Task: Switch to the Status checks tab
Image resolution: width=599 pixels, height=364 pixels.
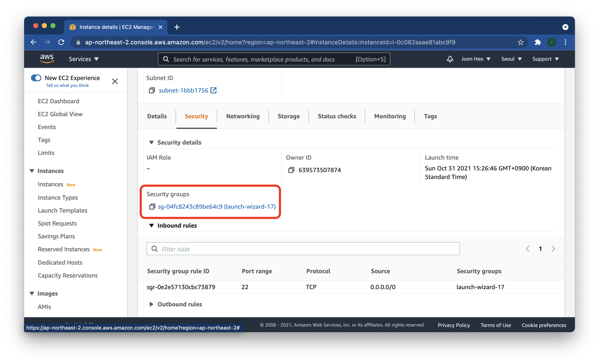Action: point(337,116)
